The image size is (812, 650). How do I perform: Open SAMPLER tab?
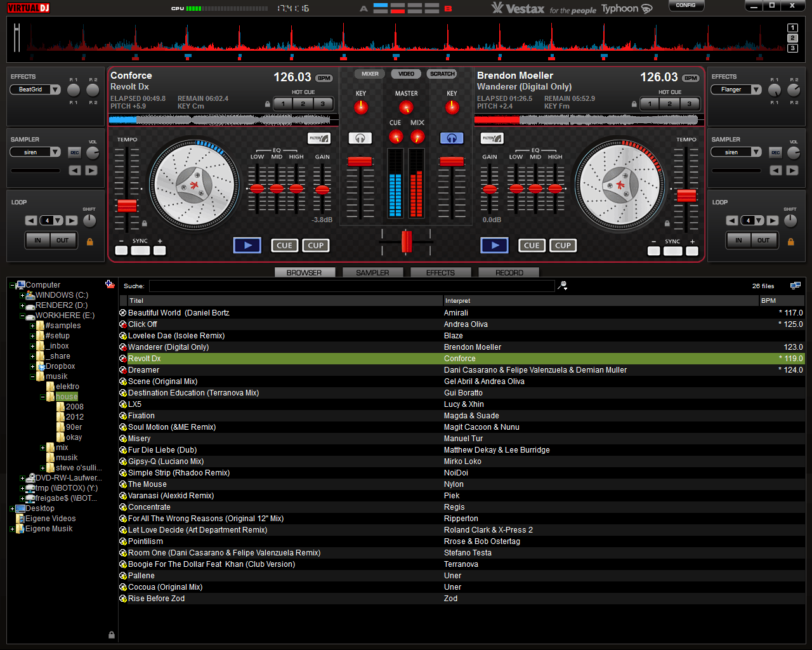[372, 272]
